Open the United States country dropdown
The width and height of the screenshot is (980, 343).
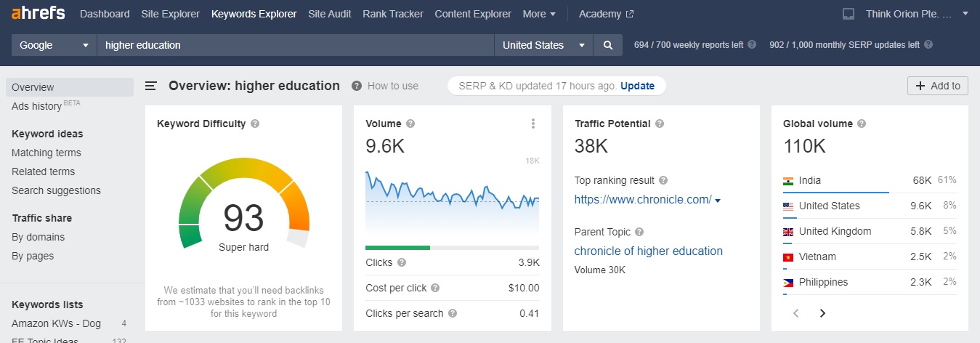[543, 45]
